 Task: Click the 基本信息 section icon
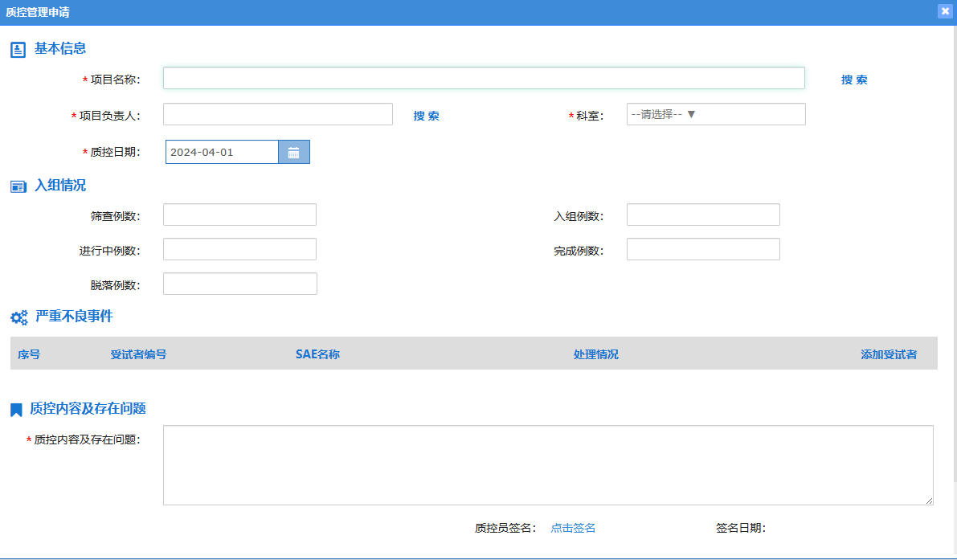point(18,50)
